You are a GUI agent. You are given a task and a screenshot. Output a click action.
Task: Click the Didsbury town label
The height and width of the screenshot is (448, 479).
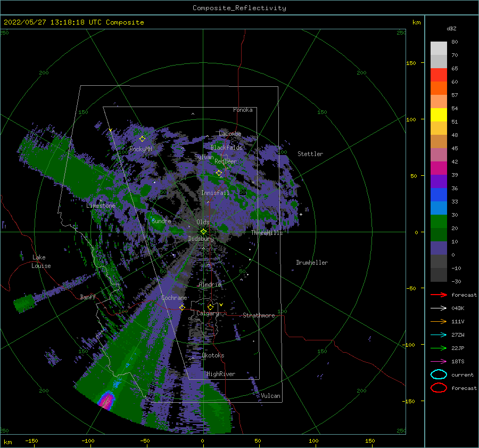tap(201, 239)
